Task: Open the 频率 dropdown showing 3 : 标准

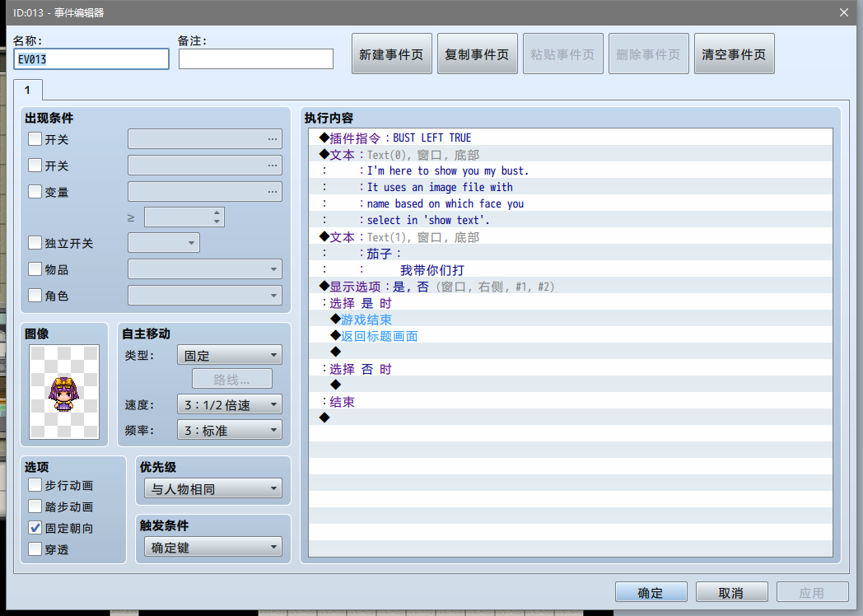Action: [x=230, y=430]
